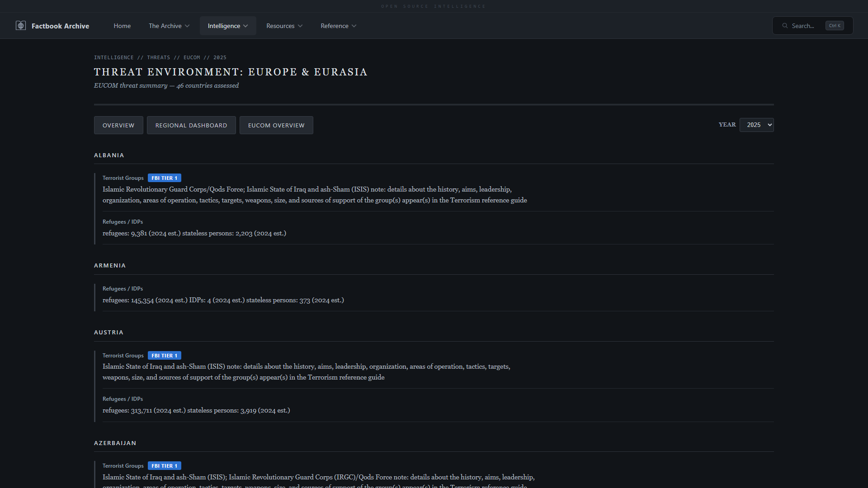The width and height of the screenshot is (868, 488).
Task: Click the THREATS breadcrumb link
Action: point(158,57)
